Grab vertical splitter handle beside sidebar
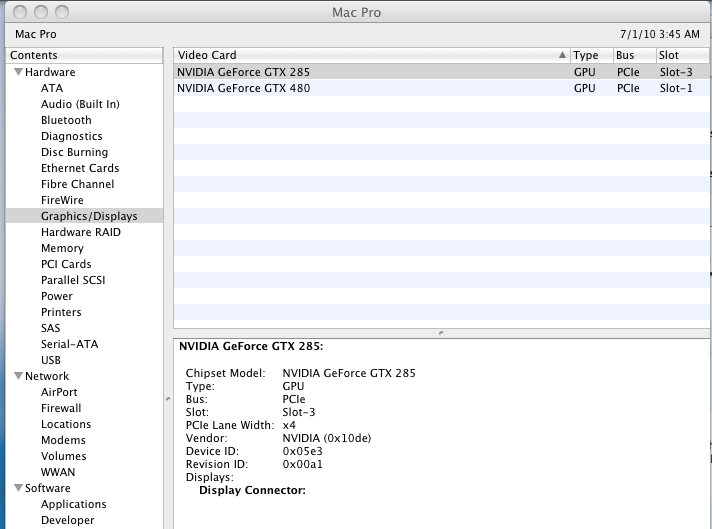This screenshot has height=529, width=712. tap(168, 399)
